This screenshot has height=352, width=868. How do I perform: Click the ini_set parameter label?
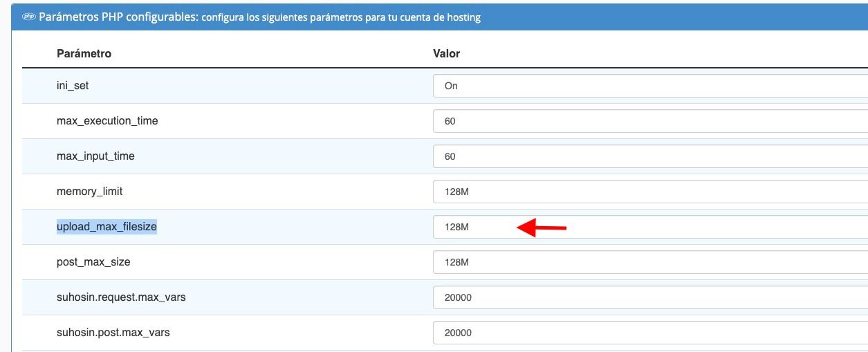pos(73,86)
